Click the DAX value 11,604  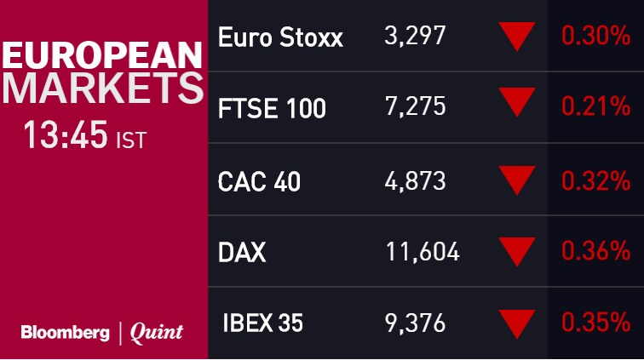point(421,253)
